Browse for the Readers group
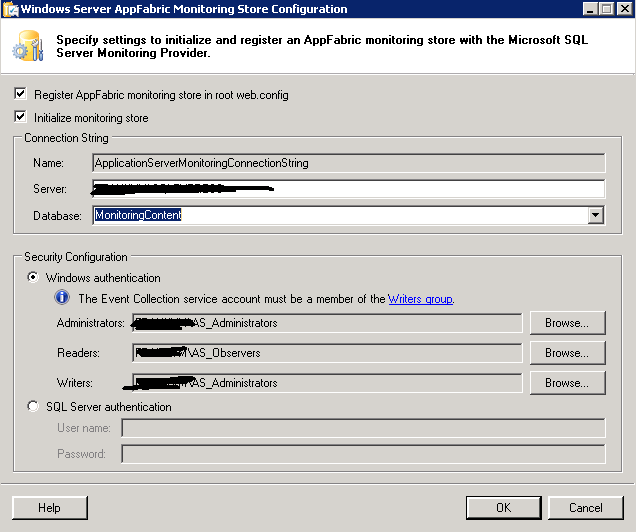 click(567, 353)
